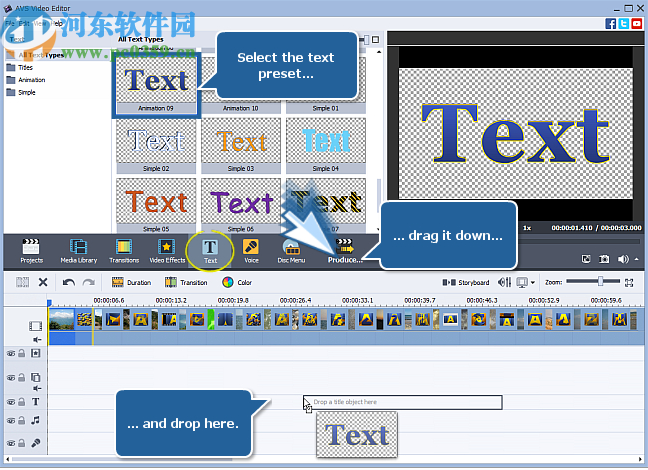This screenshot has width=648, height=470.
Task: Mute the main video track audio
Action: point(37,339)
